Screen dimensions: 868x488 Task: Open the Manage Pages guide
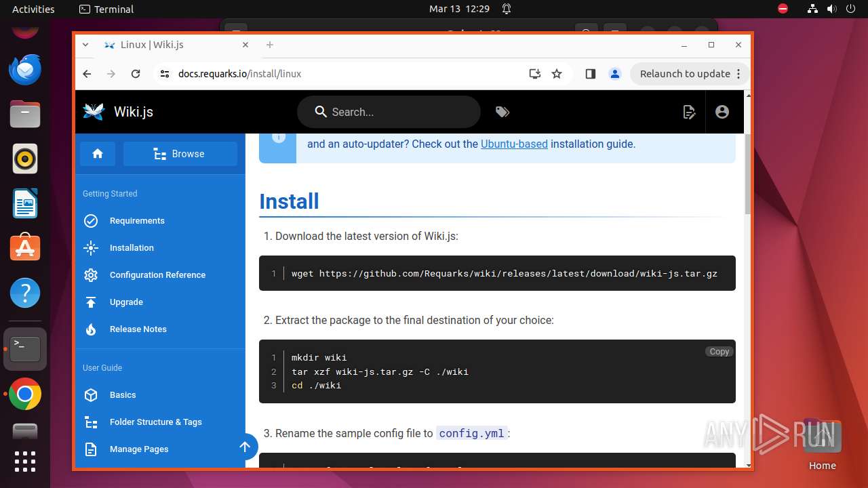(x=139, y=449)
